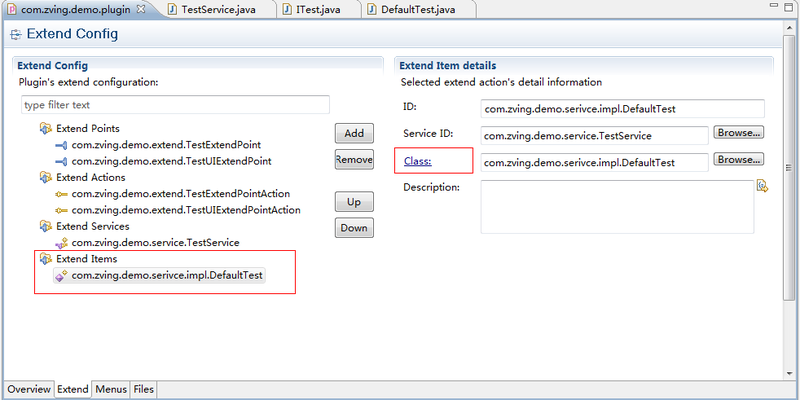Open the Menus bottom tab
Image resolution: width=800 pixels, height=400 pixels.
point(111,389)
